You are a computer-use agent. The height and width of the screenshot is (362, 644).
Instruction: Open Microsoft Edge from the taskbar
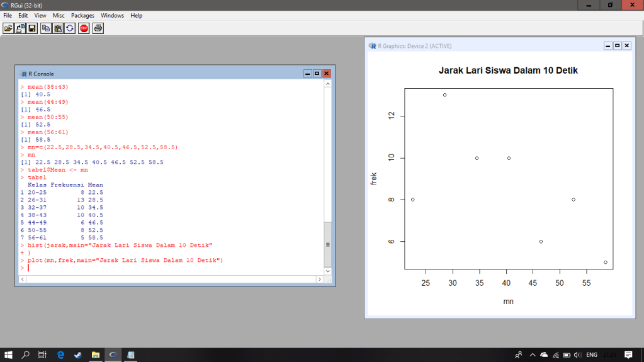[x=61, y=355]
